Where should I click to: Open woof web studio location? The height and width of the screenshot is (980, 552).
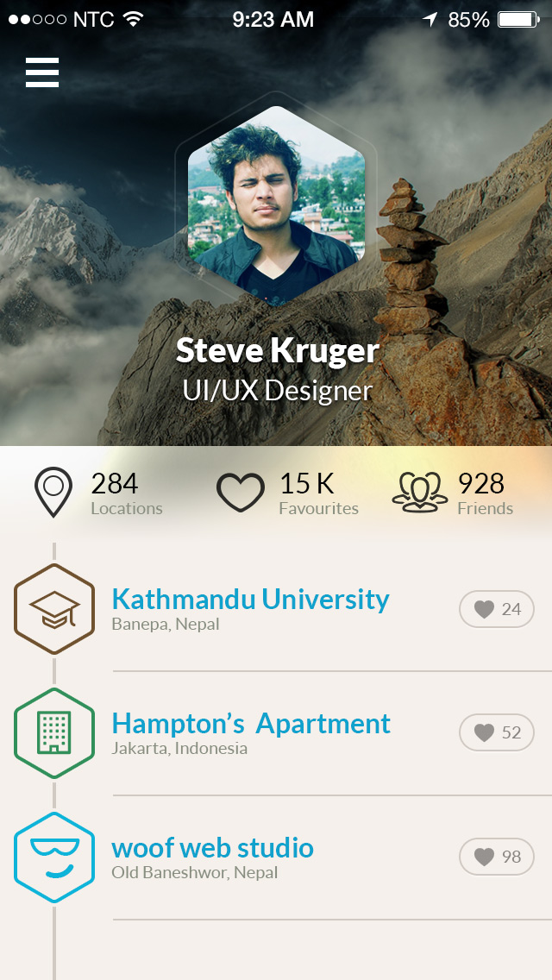[x=212, y=847]
